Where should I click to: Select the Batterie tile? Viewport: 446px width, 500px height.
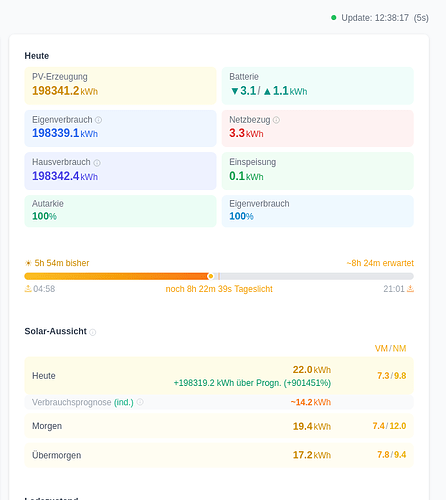318,86
